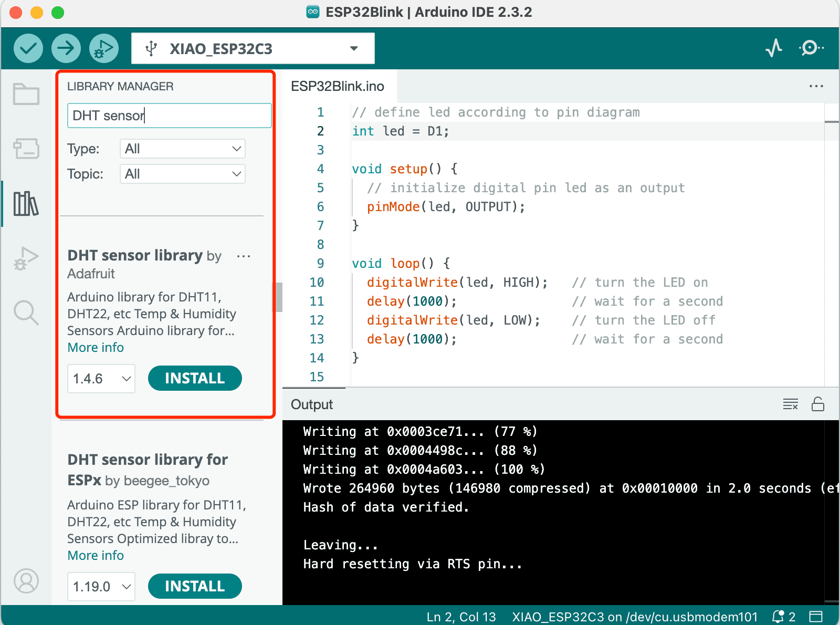The height and width of the screenshot is (625, 840).
Task: Start debugging with the debug play button
Action: pyautogui.click(x=103, y=48)
